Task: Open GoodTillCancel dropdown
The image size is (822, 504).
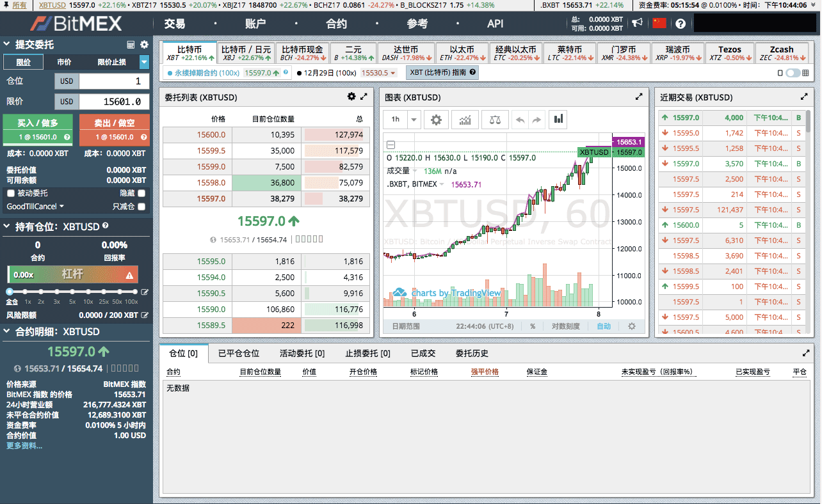Action: click(x=35, y=207)
